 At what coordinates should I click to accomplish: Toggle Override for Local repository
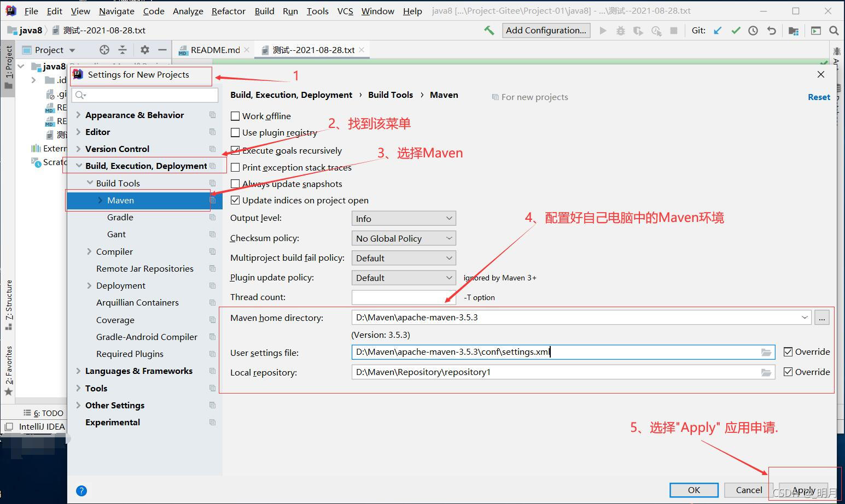coord(788,372)
